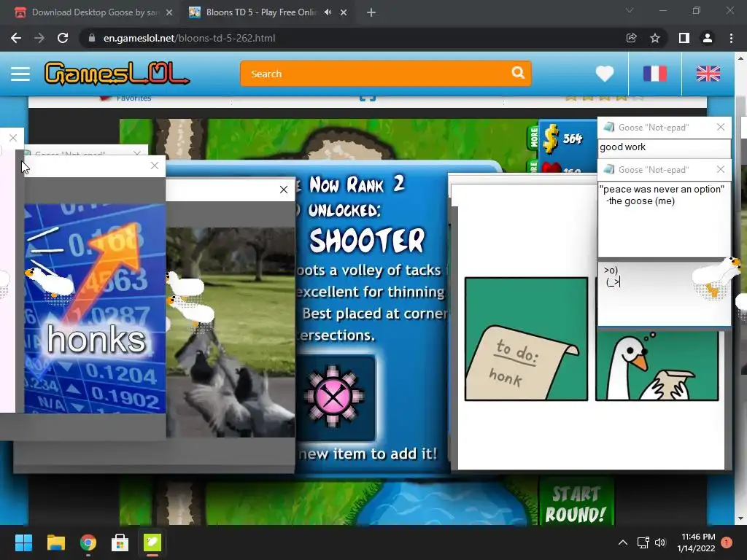Open the volume tray icon
Viewport: 747px width, 560px height.
[x=660, y=542]
